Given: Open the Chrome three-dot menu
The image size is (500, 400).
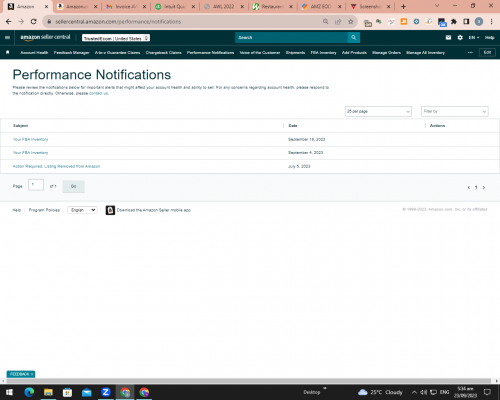Looking at the screenshot, I should pyautogui.click(x=491, y=22).
